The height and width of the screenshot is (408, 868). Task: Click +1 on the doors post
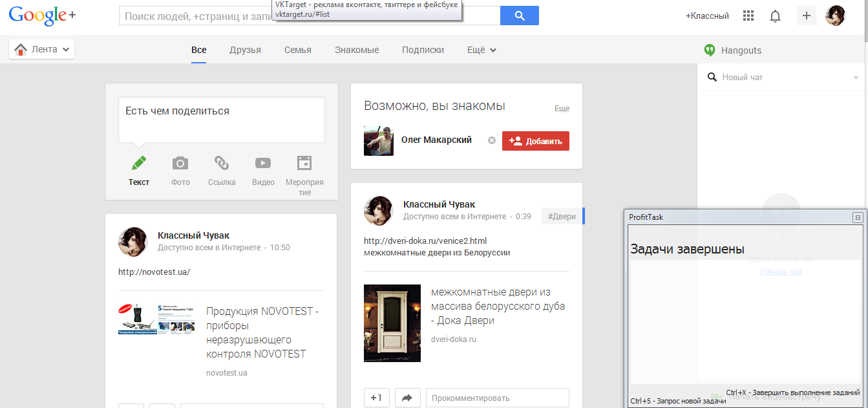click(377, 398)
